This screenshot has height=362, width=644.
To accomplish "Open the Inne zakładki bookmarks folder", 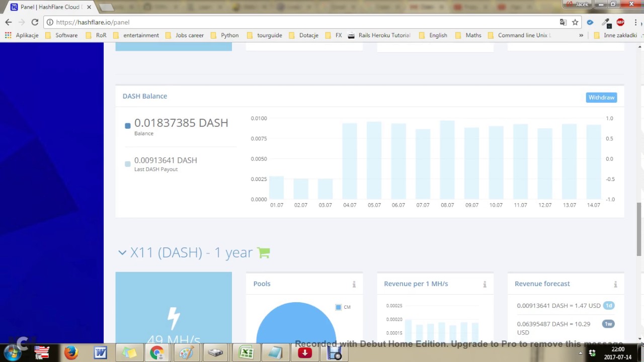I will (616, 35).
